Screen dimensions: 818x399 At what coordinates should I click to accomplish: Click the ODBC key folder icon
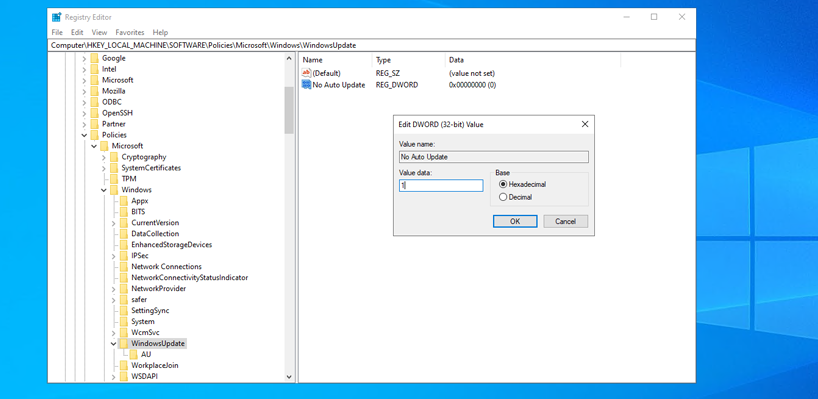point(94,102)
